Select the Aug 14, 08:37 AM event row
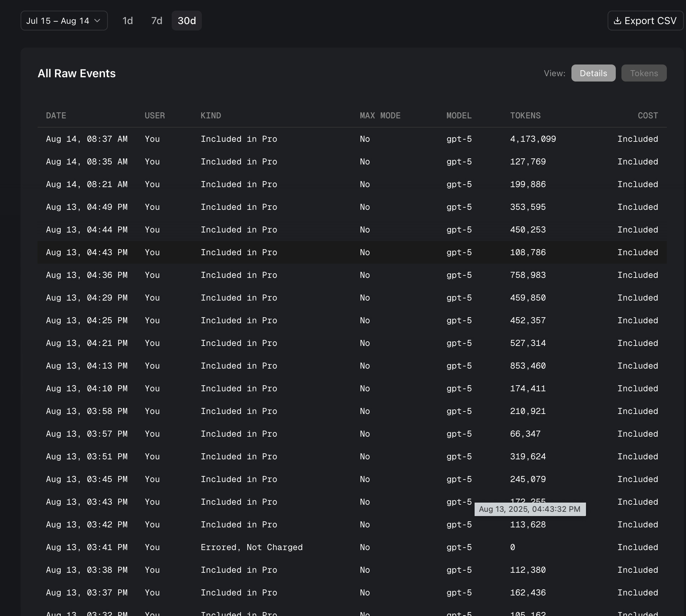The width and height of the screenshot is (686, 616). click(87, 139)
